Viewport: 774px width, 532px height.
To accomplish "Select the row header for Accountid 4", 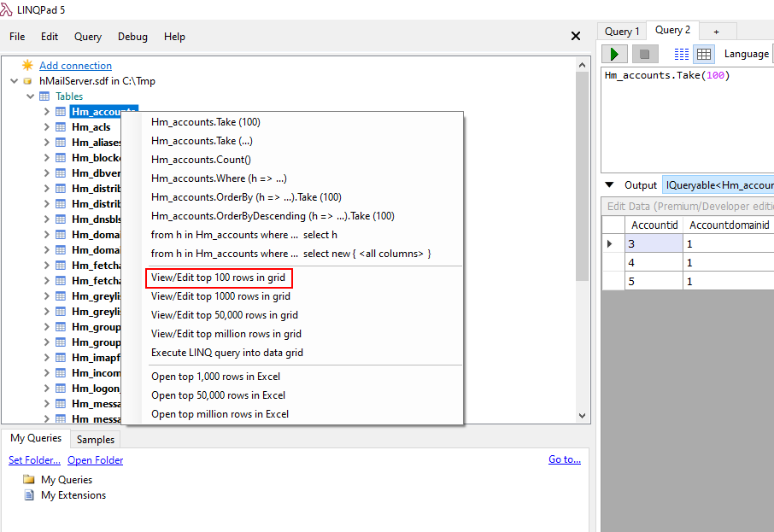I will tap(613, 262).
